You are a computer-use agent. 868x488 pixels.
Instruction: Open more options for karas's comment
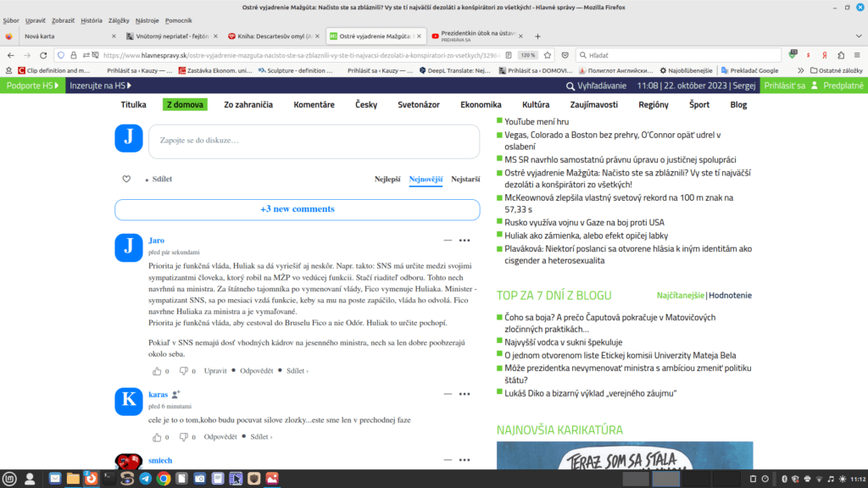pyautogui.click(x=465, y=394)
